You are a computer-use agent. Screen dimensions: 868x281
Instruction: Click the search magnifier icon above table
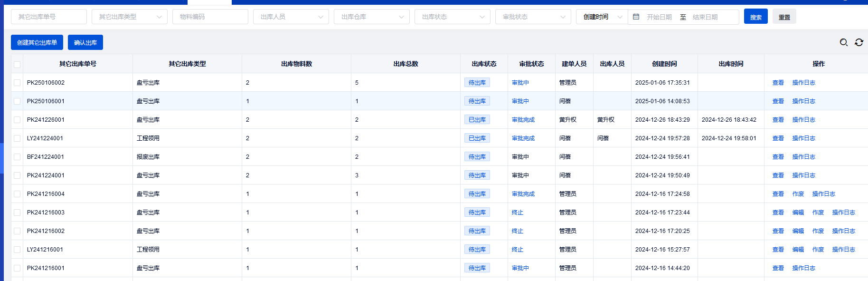(843, 42)
